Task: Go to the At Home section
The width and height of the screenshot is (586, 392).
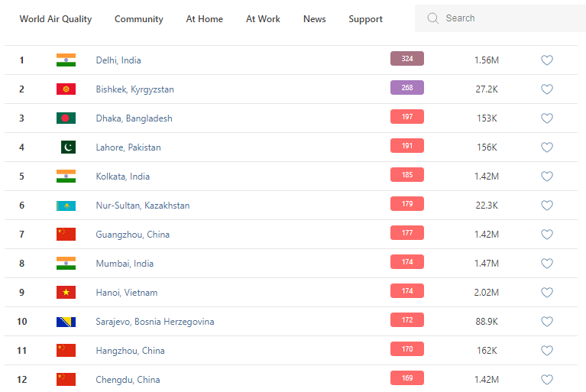Action: click(205, 19)
